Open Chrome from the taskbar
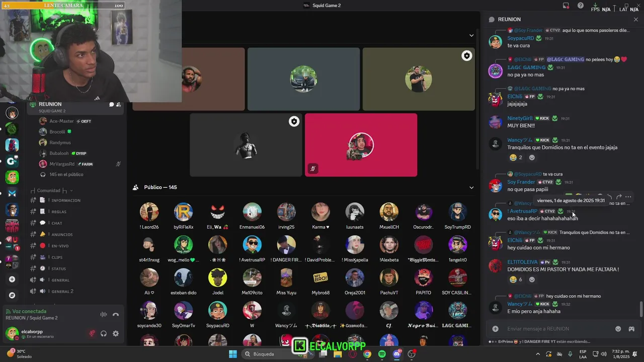The height and width of the screenshot is (362, 644). pos(367,354)
